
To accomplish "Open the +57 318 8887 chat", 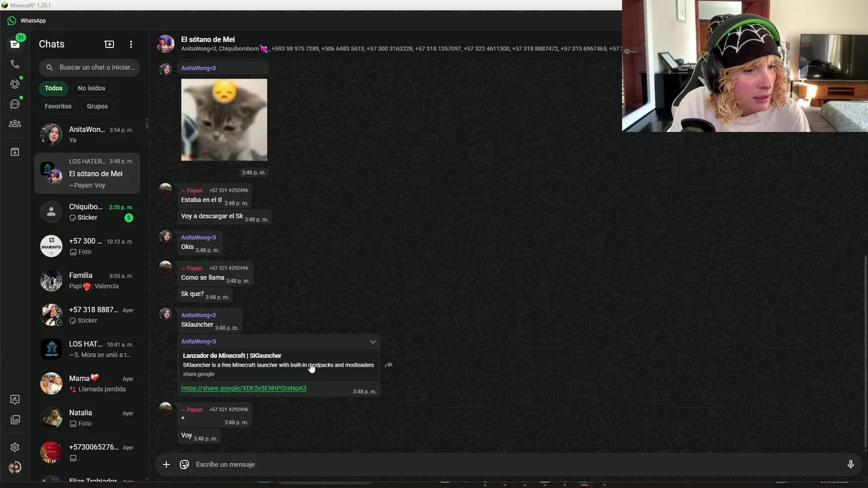I will tap(87, 314).
